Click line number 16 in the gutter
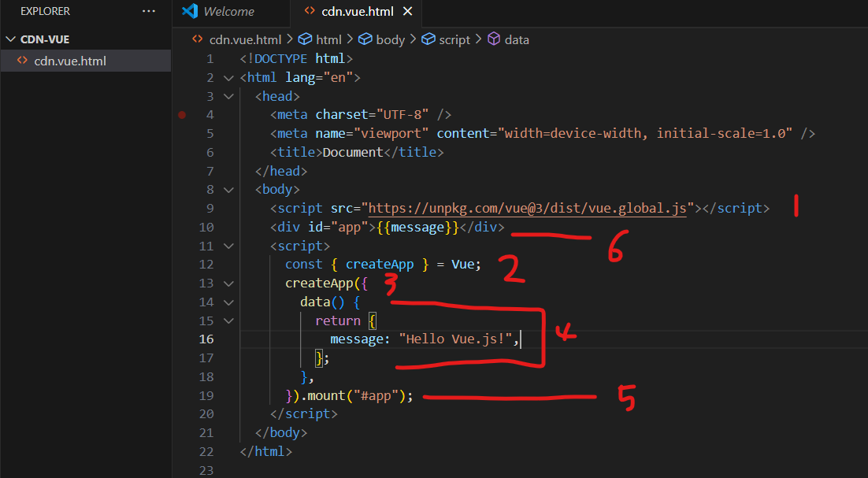 click(x=206, y=339)
